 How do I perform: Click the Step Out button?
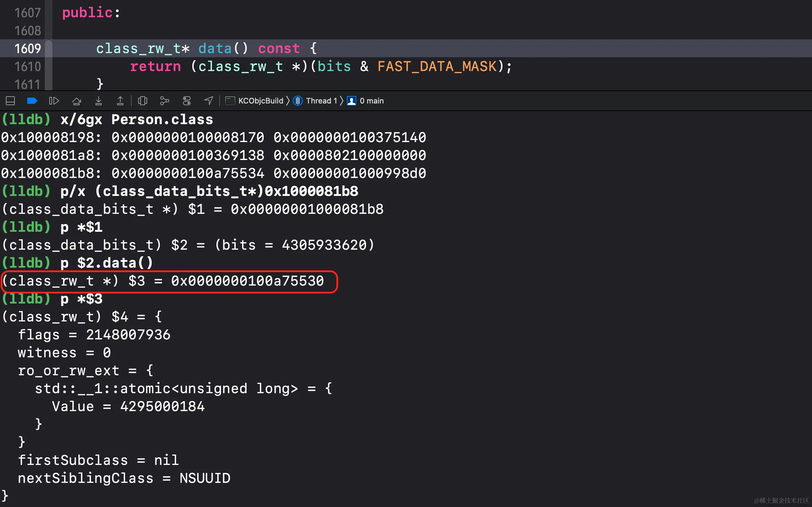120,101
